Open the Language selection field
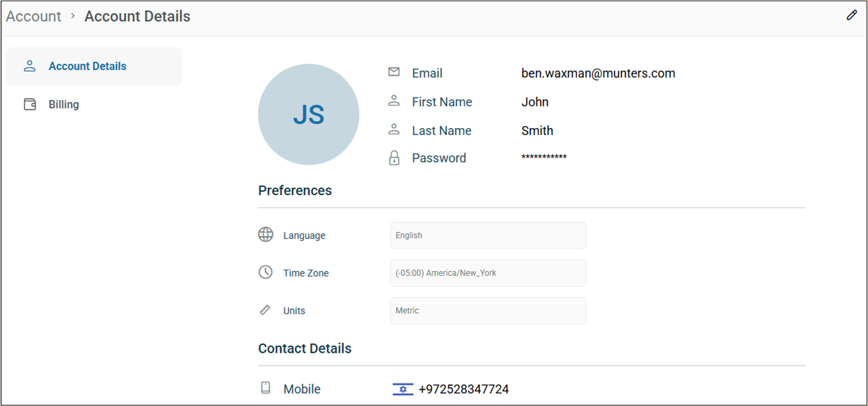The image size is (868, 406). pyautogui.click(x=488, y=235)
